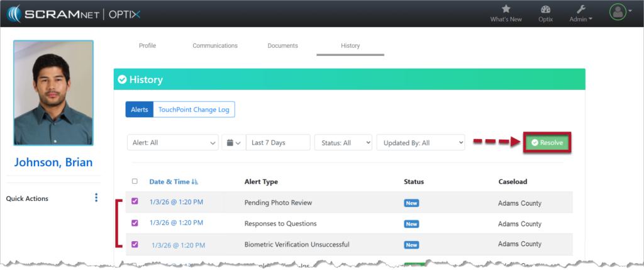Click the green Resolve button
The height and width of the screenshot is (270, 644).
click(x=547, y=143)
